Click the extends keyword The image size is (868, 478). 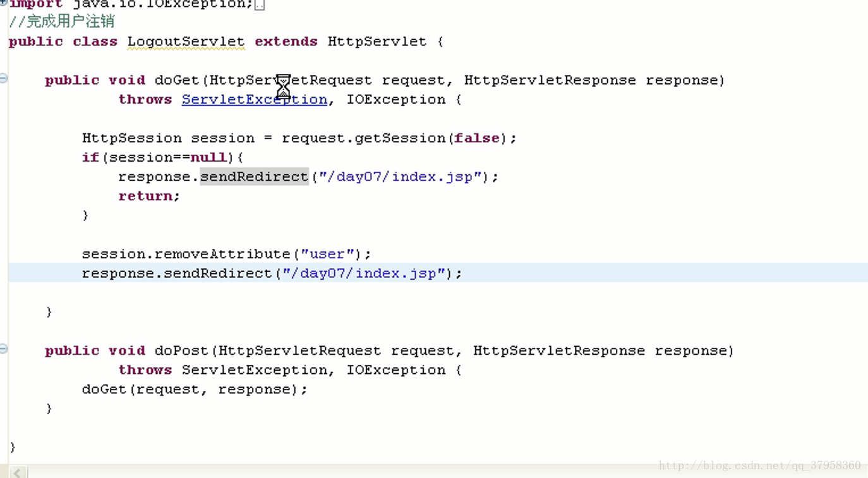(286, 42)
